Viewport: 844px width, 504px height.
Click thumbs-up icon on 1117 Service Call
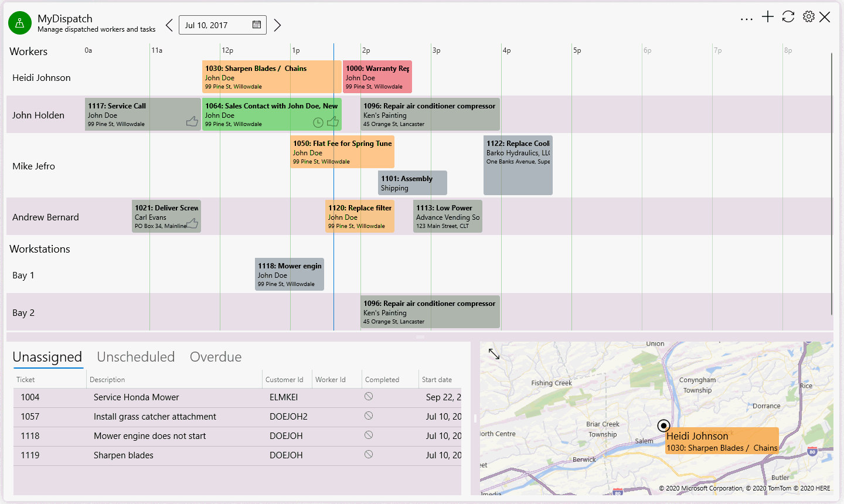(192, 121)
